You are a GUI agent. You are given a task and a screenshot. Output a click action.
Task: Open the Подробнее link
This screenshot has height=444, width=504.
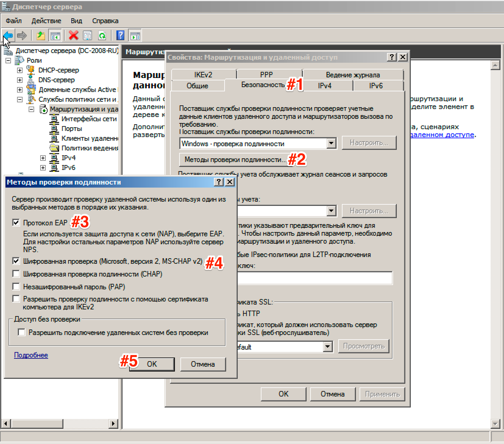[x=31, y=355]
